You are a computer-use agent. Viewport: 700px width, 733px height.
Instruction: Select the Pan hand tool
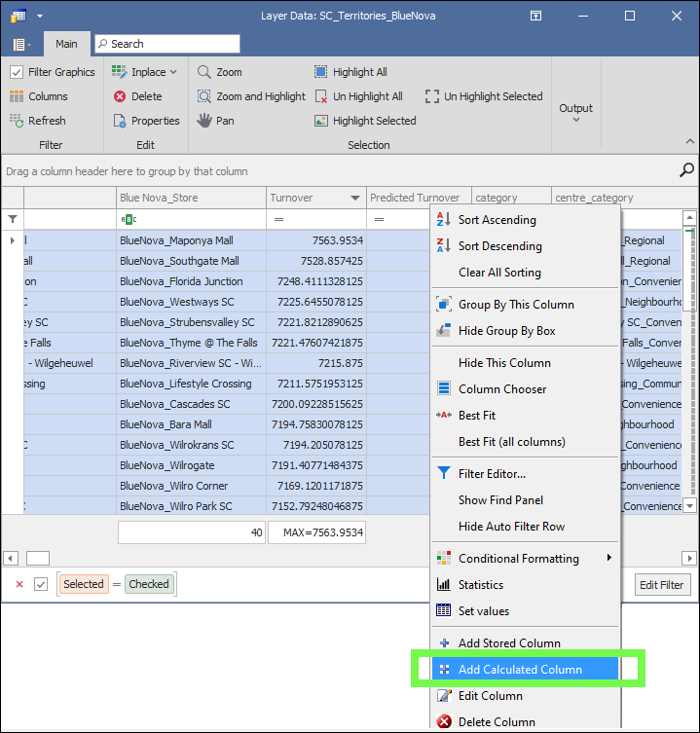[204, 121]
